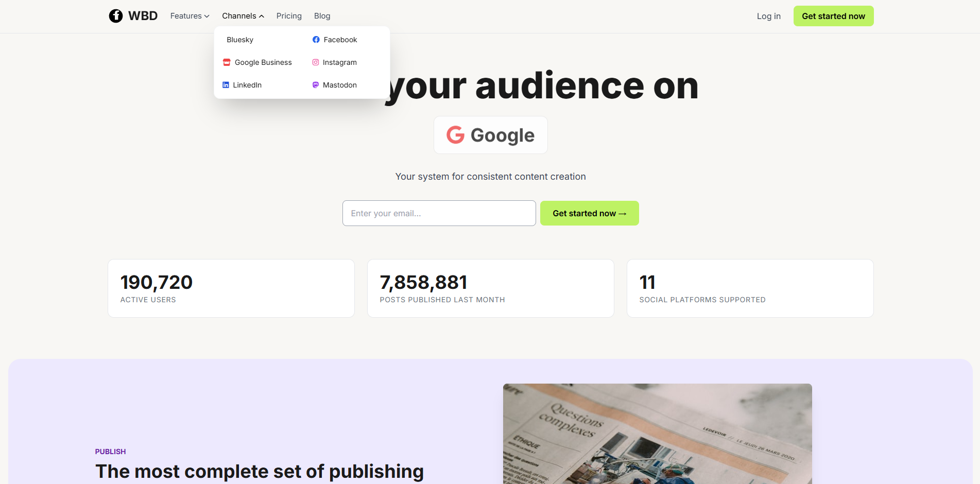This screenshot has height=484, width=980.
Task: Choose Instagram channel entry
Action: (x=335, y=62)
